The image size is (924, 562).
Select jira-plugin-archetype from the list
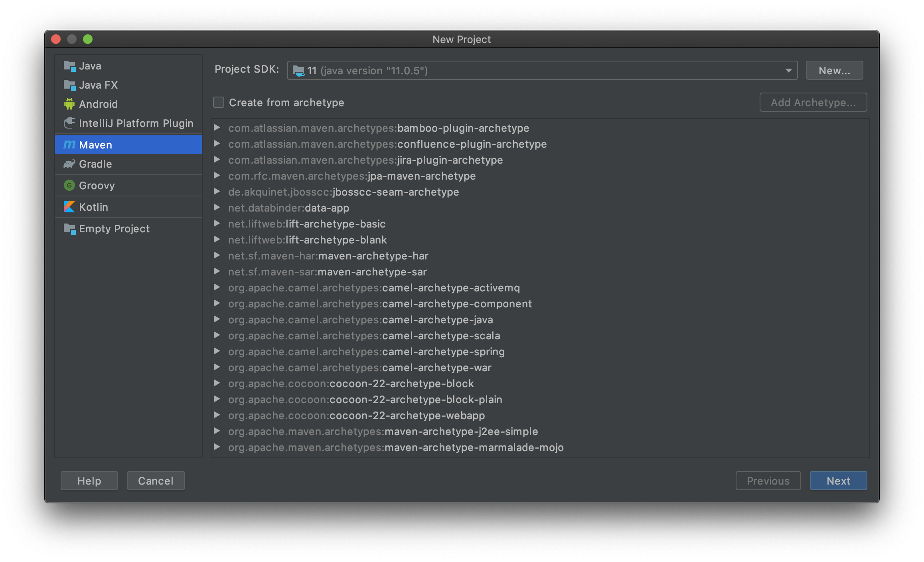coord(450,160)
